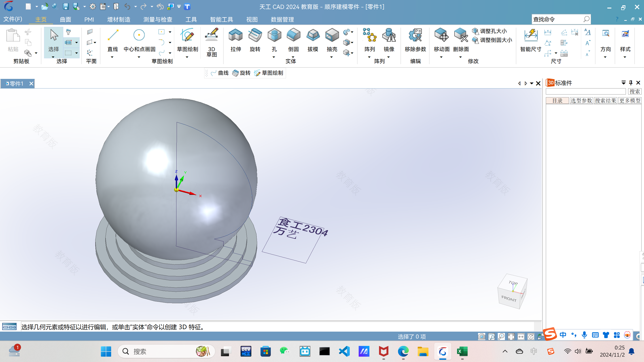Open WeChat from the taskbar
Image resolution: width=644 pixels, height=362 pixels.
(x=285, y=351)
